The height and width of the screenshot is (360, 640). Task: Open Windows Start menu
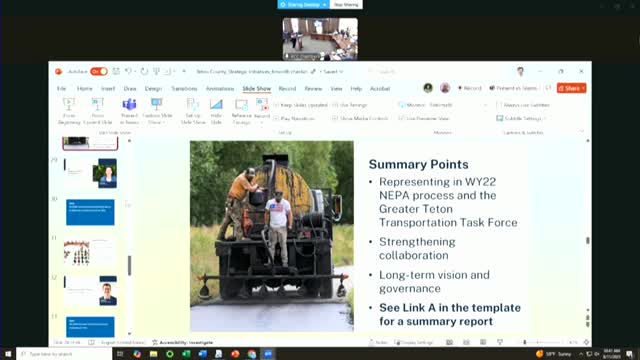pos(8,354)
